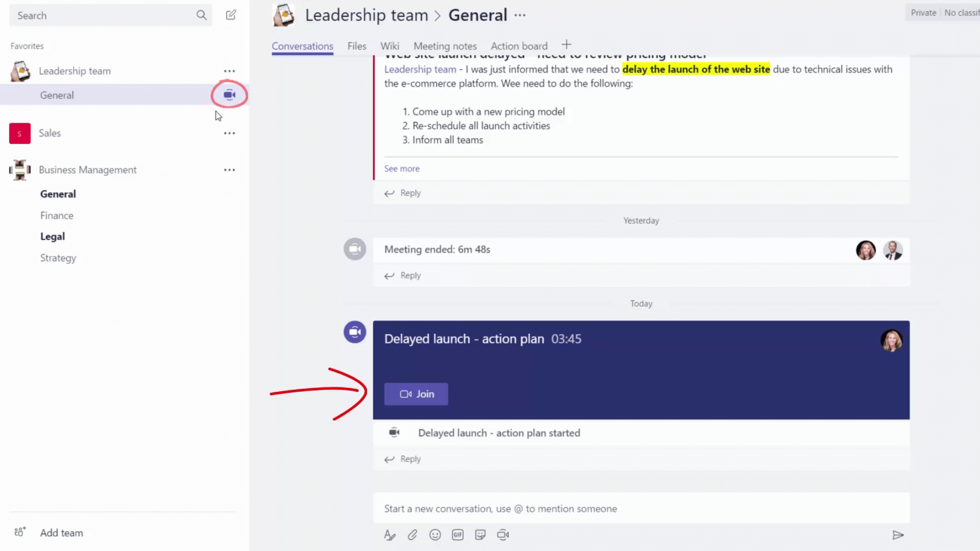980x551 pixels.
Task: Insert a GIF into the conversation
Action: pyautogui.click(x=458, y=534)
